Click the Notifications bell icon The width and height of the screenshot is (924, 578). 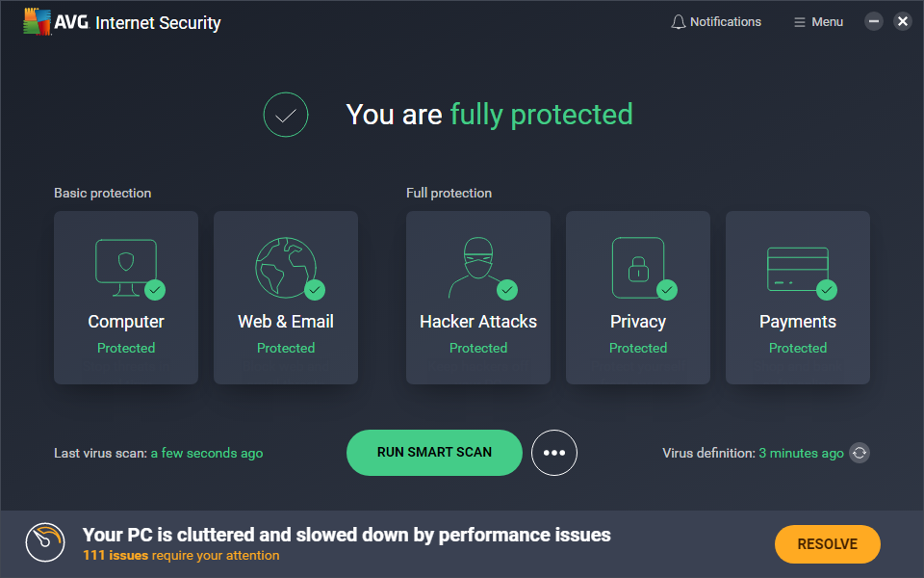point(679,22)
